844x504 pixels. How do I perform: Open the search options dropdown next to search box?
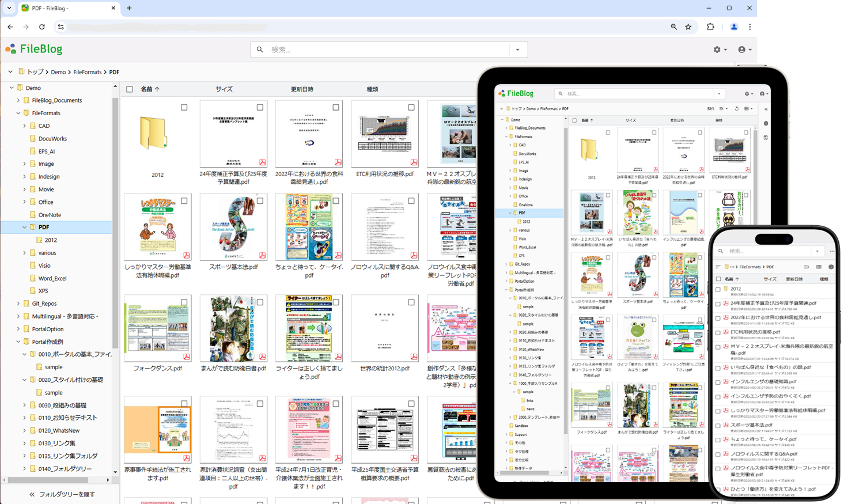coord(518,50)
